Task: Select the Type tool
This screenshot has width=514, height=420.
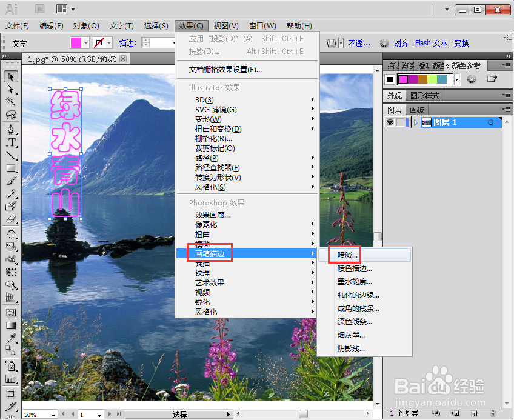Action: tap(11, 142)
